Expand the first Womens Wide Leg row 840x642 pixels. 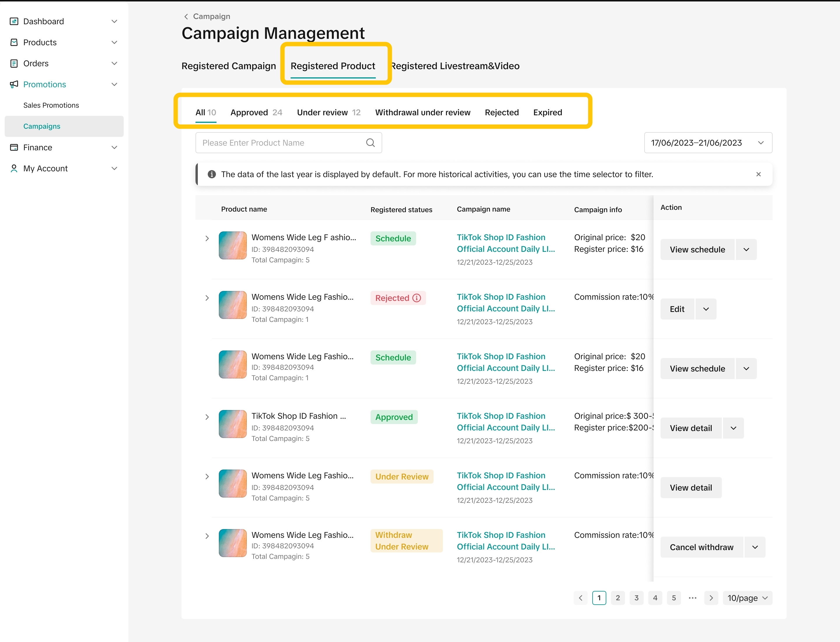207,238
